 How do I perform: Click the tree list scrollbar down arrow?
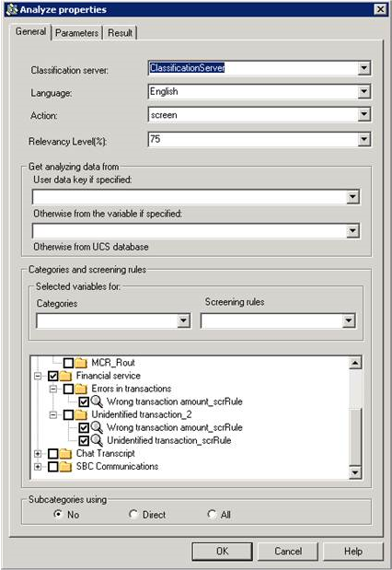[355, 472]
